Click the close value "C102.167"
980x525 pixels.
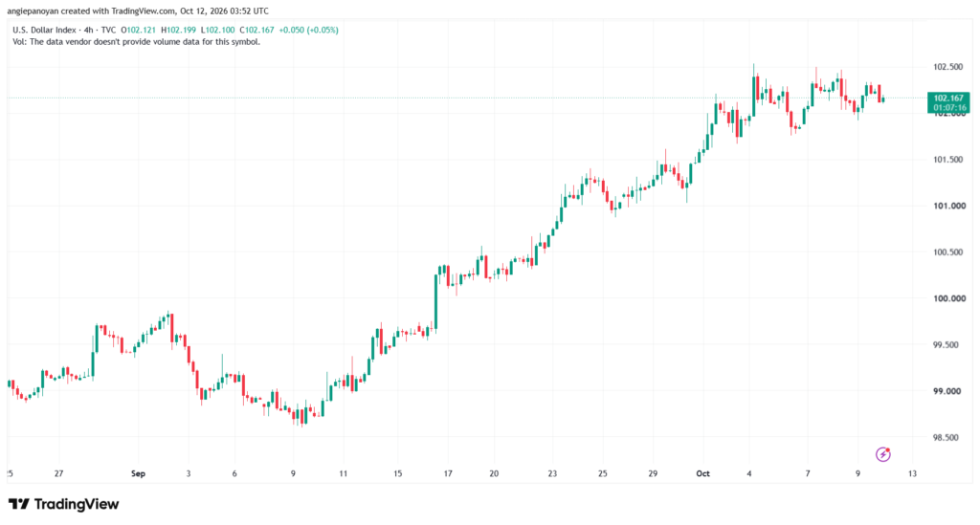pyautogui.click(x=256, y=30)
